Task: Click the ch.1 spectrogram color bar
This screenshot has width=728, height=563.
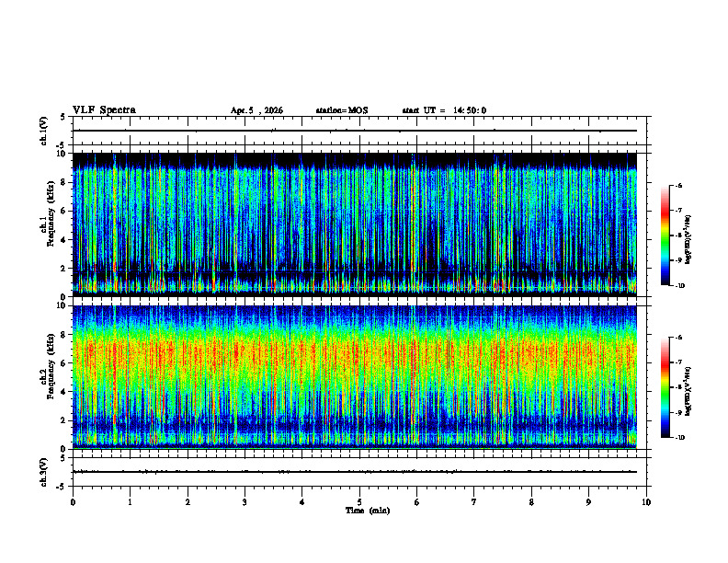Action: (x=665, y=236)
